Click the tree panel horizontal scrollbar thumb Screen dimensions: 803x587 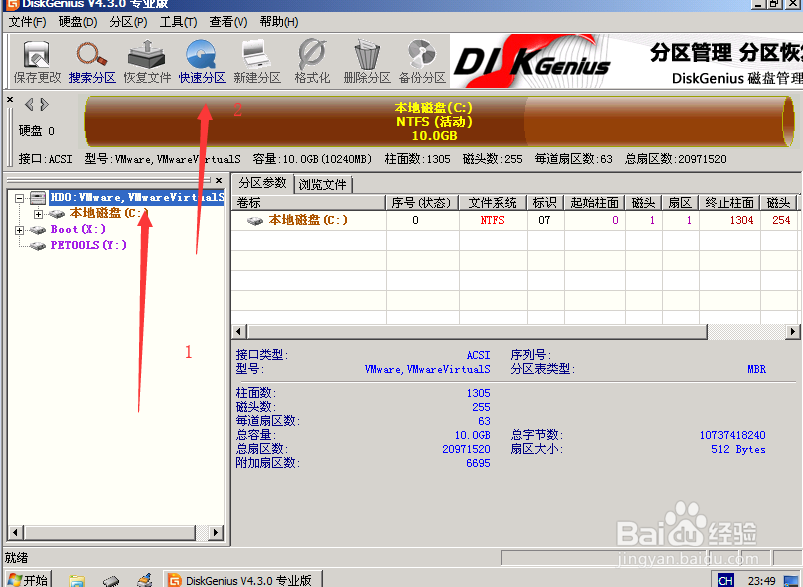pos(109,532)
